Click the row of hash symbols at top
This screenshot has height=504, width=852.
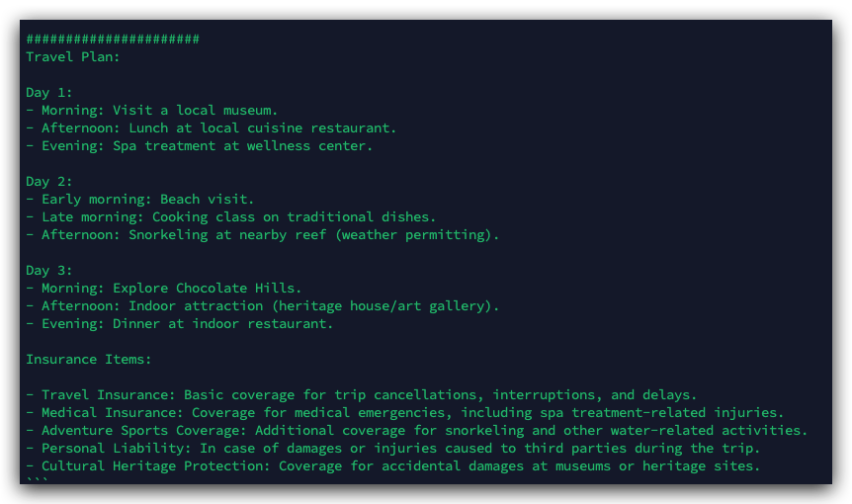click(x=113, y=40)
